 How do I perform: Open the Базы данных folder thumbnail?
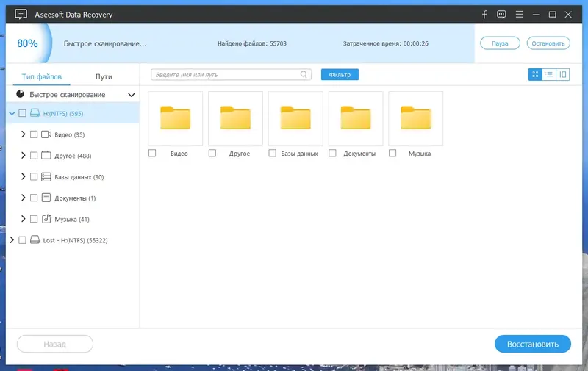295,118
